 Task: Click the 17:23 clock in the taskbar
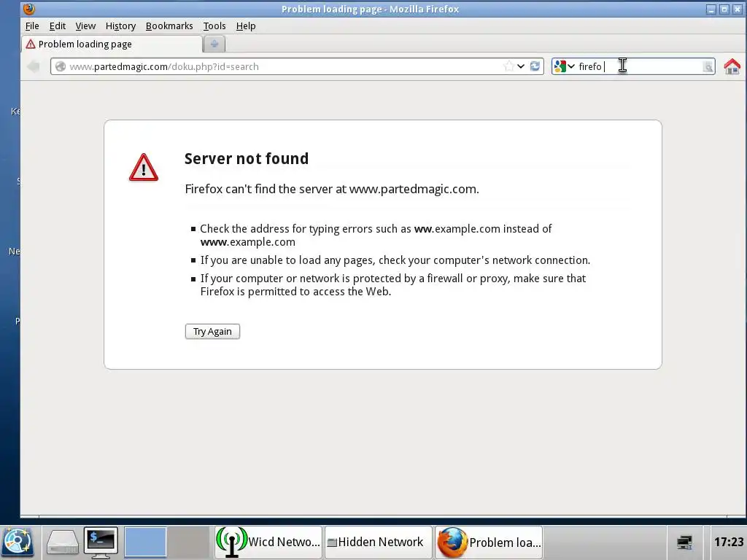729,542
